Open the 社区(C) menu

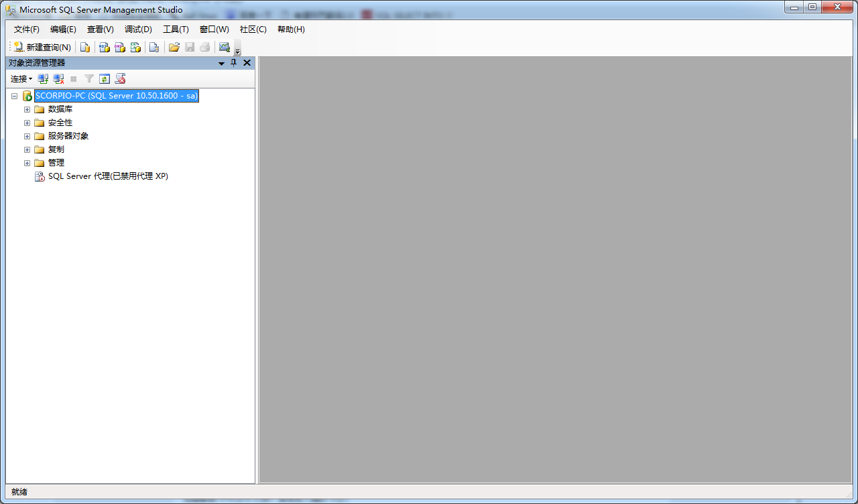pos(253,29)
